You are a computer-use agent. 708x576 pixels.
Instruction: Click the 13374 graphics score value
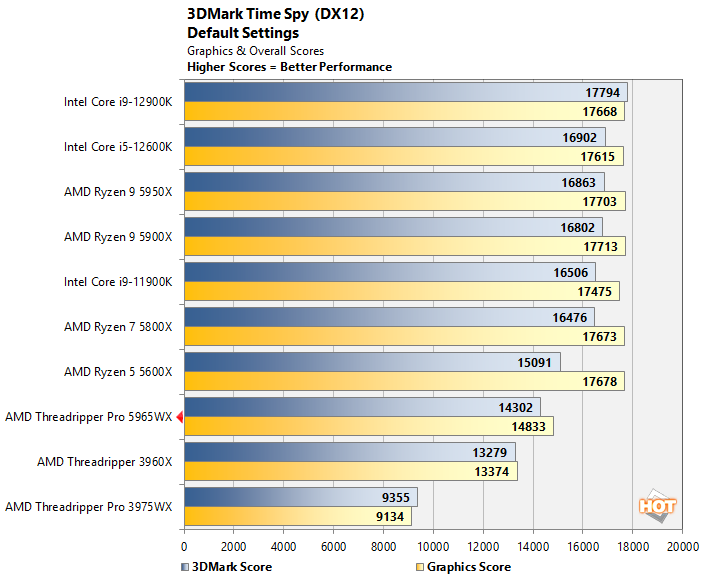(x=492, y=472)
